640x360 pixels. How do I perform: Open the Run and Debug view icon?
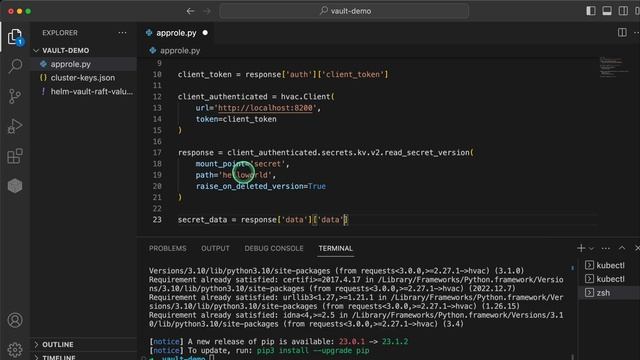tap(15, 126)
